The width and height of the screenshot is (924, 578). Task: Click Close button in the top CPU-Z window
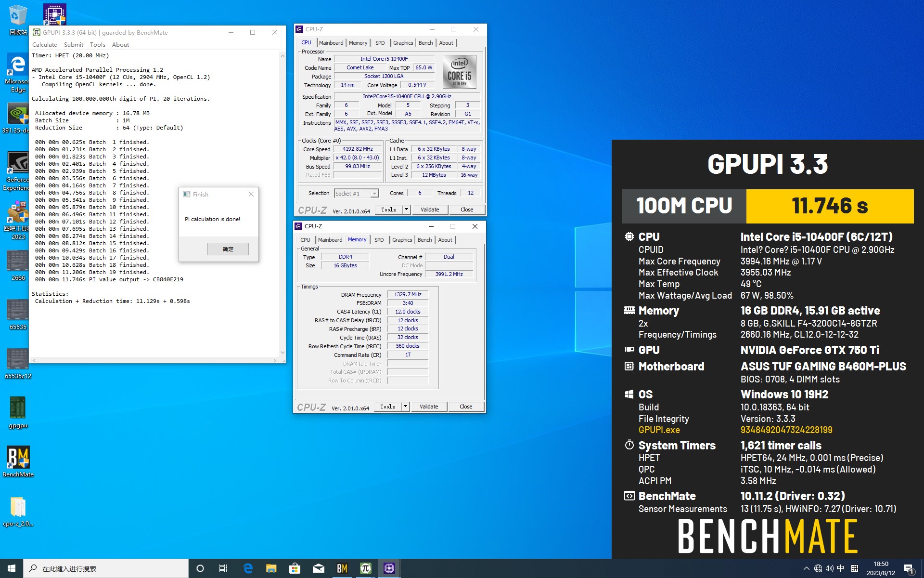(x=467, y=210)
